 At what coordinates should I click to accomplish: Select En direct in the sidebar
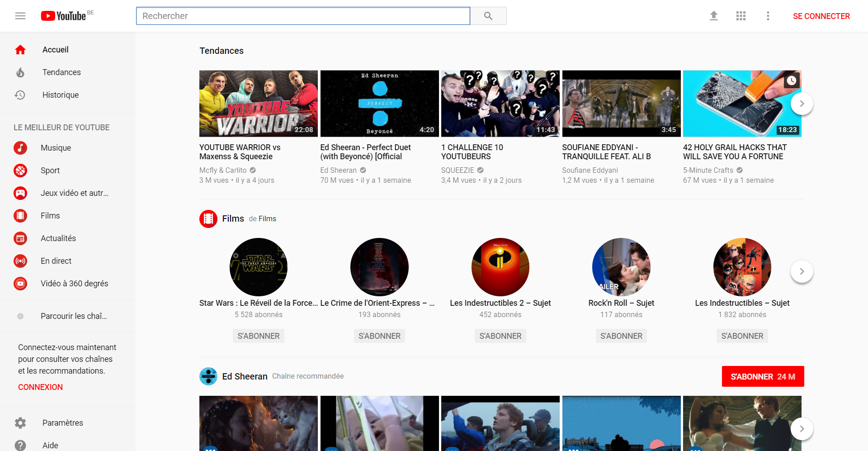click(x=68, y=261)
